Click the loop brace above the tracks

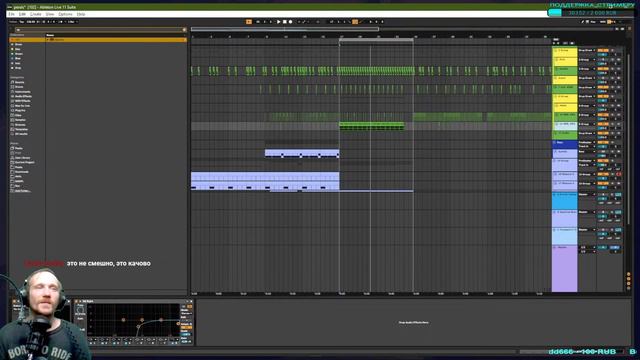376,40
